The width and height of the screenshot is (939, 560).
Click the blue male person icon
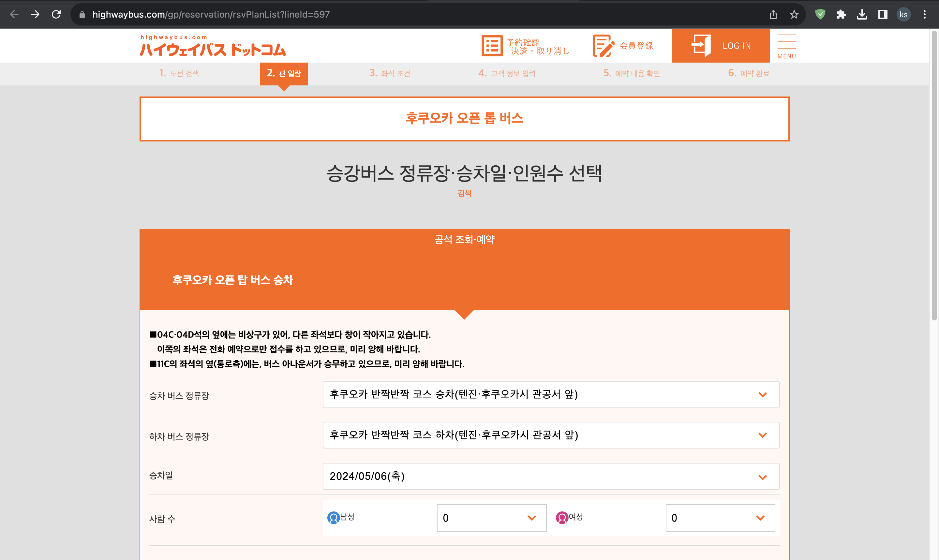[334, 517]
